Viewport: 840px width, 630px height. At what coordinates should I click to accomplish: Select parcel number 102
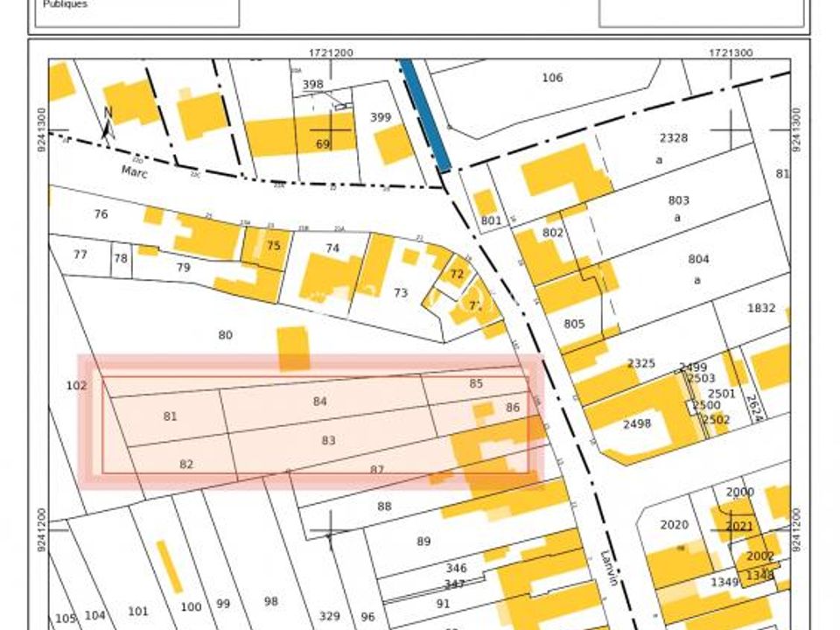pos(77,386)
